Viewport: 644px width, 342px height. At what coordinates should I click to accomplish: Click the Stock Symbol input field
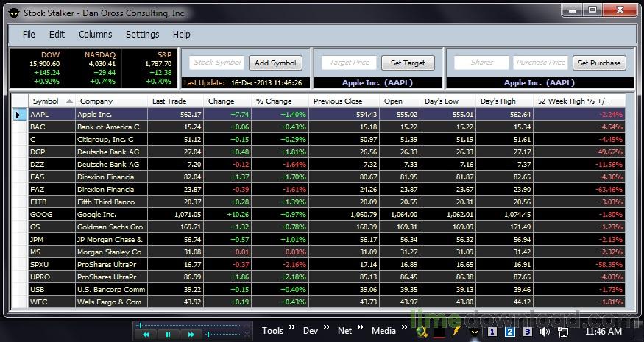(217, 63)
